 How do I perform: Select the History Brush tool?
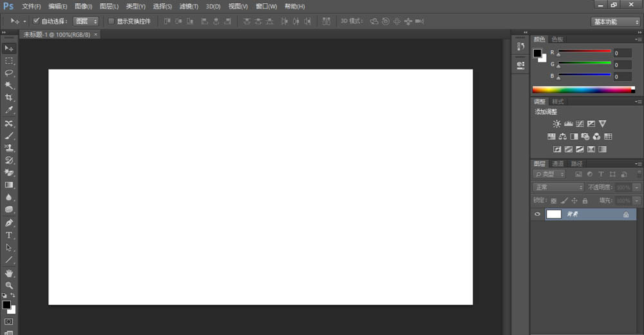8,160
